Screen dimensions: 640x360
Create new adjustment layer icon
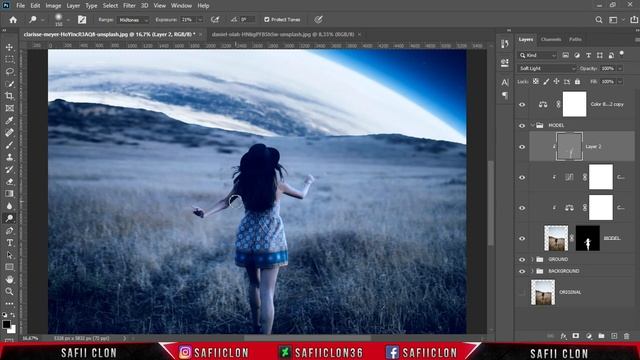point(589,336)
